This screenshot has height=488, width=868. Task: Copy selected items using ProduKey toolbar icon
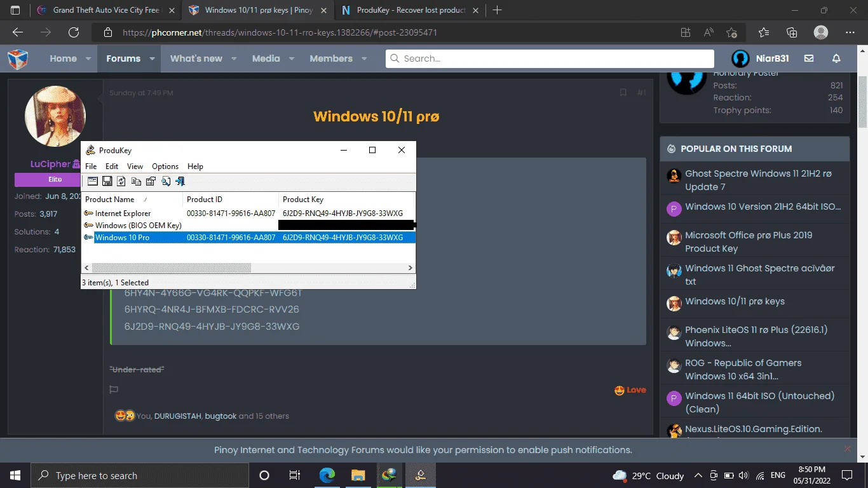[136, 182]
